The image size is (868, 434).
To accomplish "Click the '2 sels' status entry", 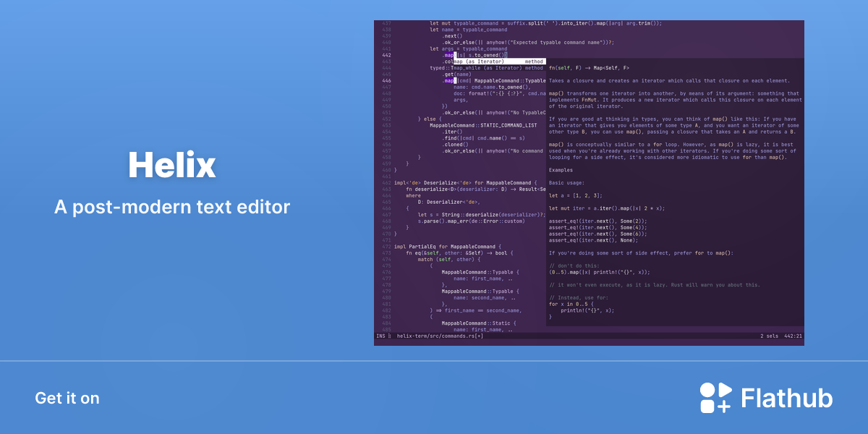I will 770,336.
